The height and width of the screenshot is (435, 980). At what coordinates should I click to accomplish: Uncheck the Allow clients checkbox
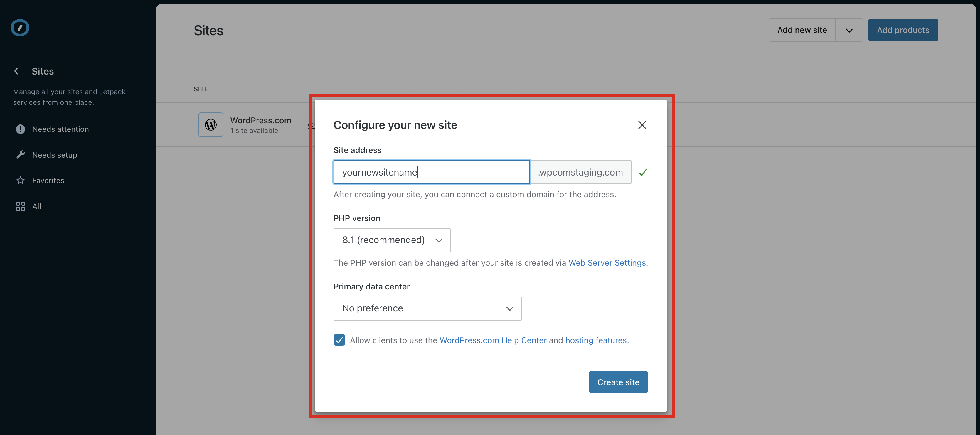[x=339, y=340]
